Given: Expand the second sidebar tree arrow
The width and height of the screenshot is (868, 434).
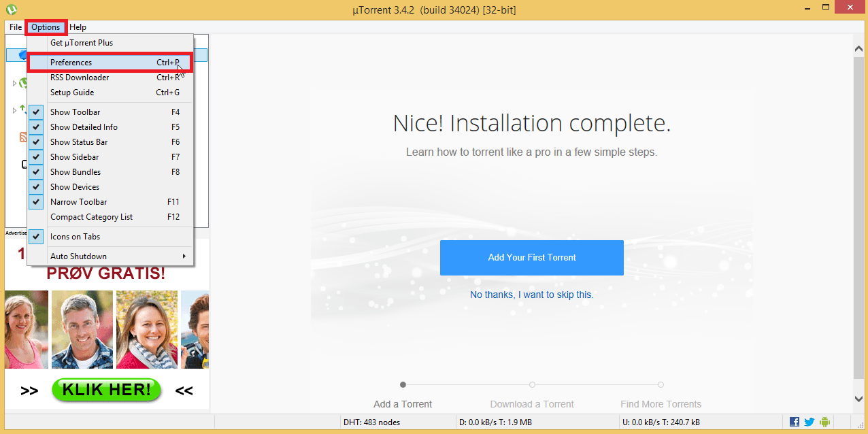Looking at the screenshot, I should [x=14, y=110].
